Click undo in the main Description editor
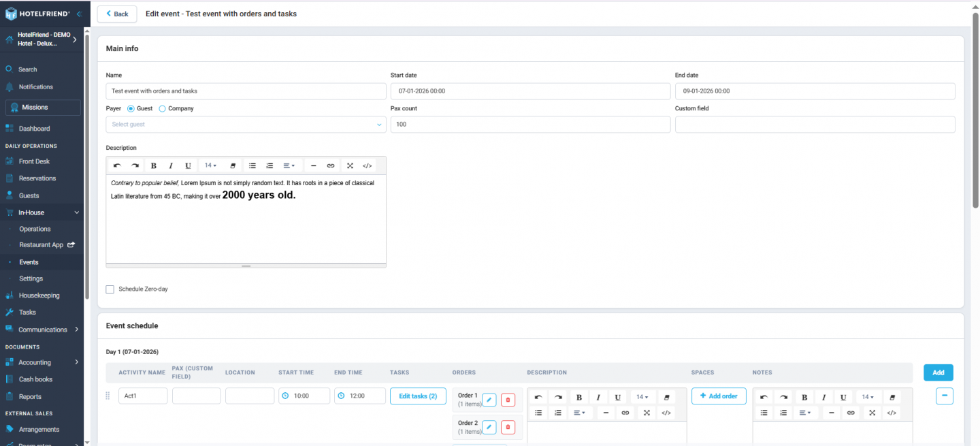 (117, 165)
